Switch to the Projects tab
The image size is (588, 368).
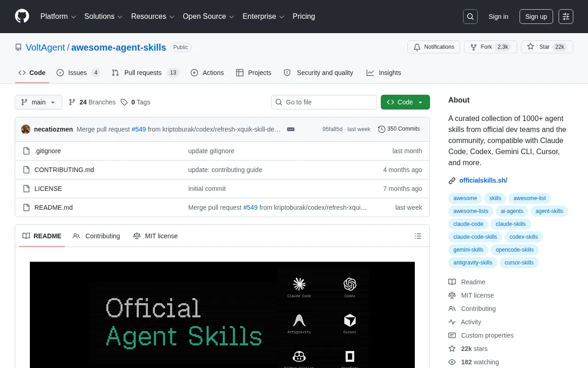coord(254,73)
